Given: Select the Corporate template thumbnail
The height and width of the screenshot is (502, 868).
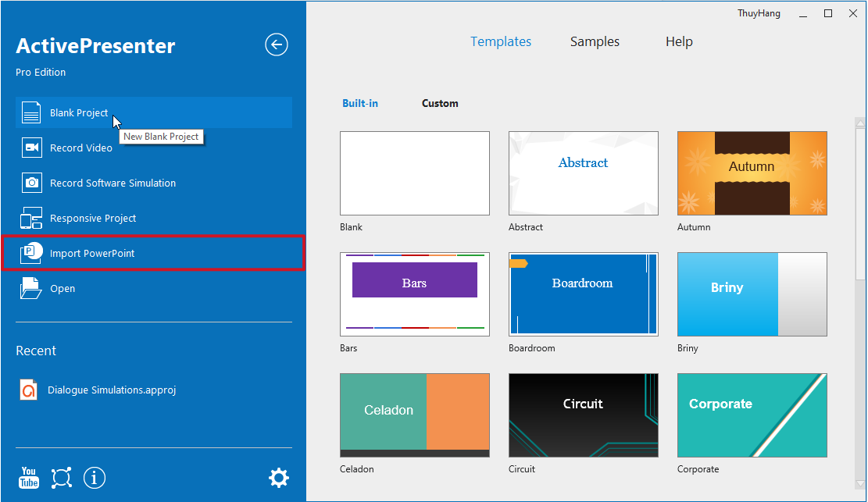Looking at the screenshot, I should (752, 415).
